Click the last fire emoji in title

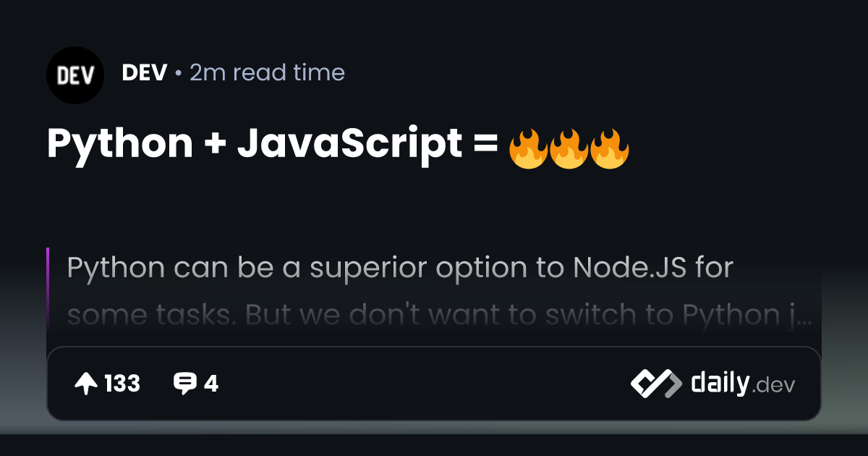click(x=610, y=149)
